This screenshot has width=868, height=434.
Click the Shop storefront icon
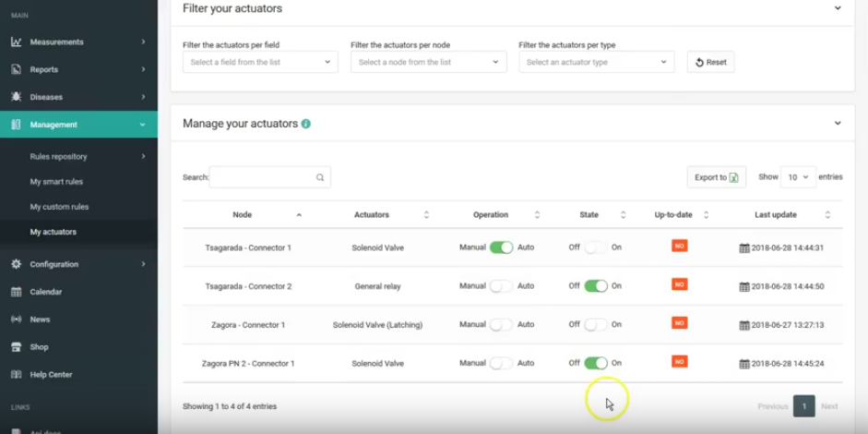click(x=16, y=347)
